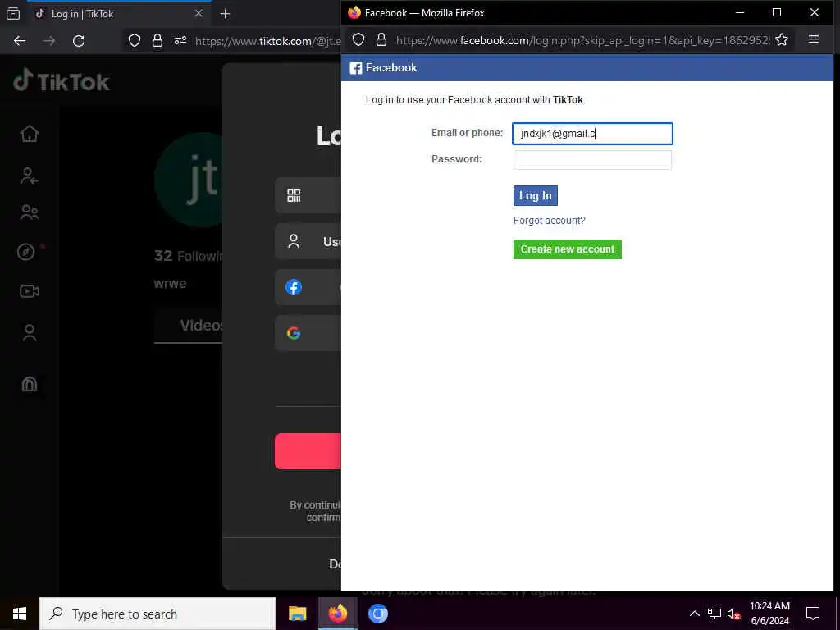Click the padlock icon in TikTok address bar
The width and height of the screenshot is (840, 630).
tap(157, 41)
